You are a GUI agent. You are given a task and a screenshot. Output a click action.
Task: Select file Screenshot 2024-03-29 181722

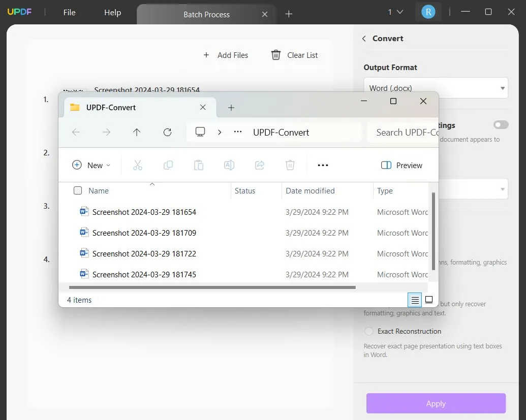click(x=144, y=253)
